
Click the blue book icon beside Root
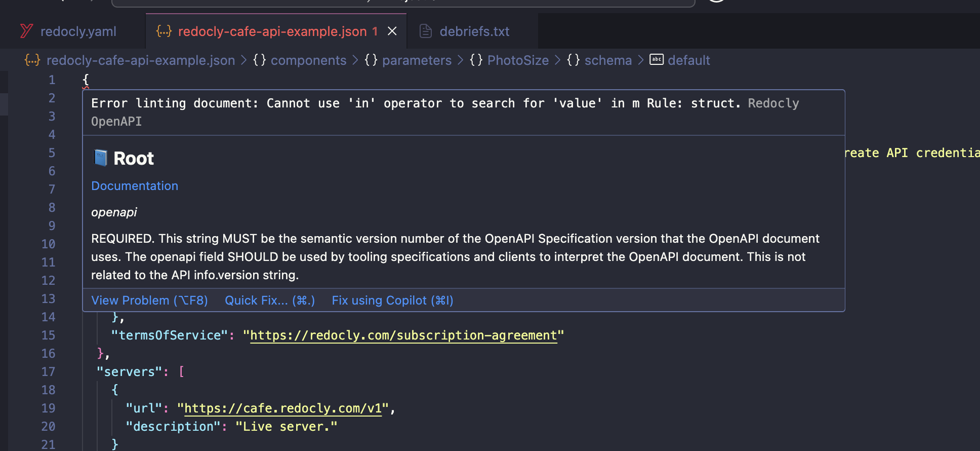(x=100, y=158)
